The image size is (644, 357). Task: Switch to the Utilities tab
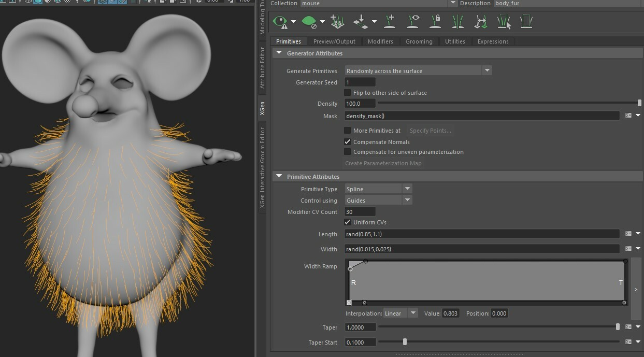[x=455, y=41]
